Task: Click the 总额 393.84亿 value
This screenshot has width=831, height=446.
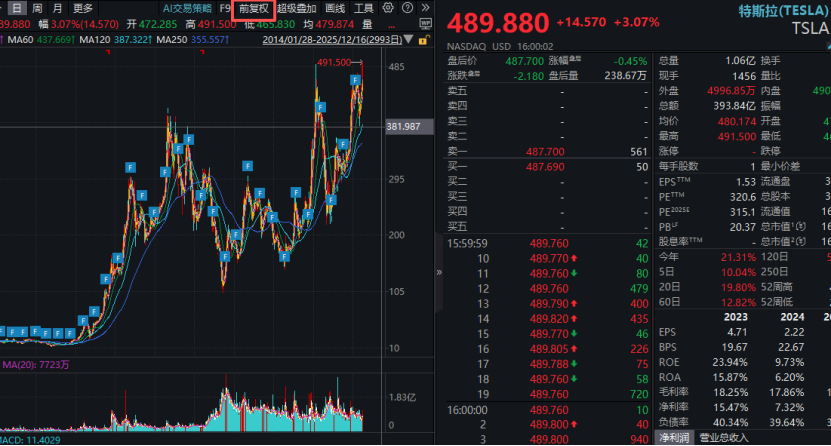Action: (735, 106)
